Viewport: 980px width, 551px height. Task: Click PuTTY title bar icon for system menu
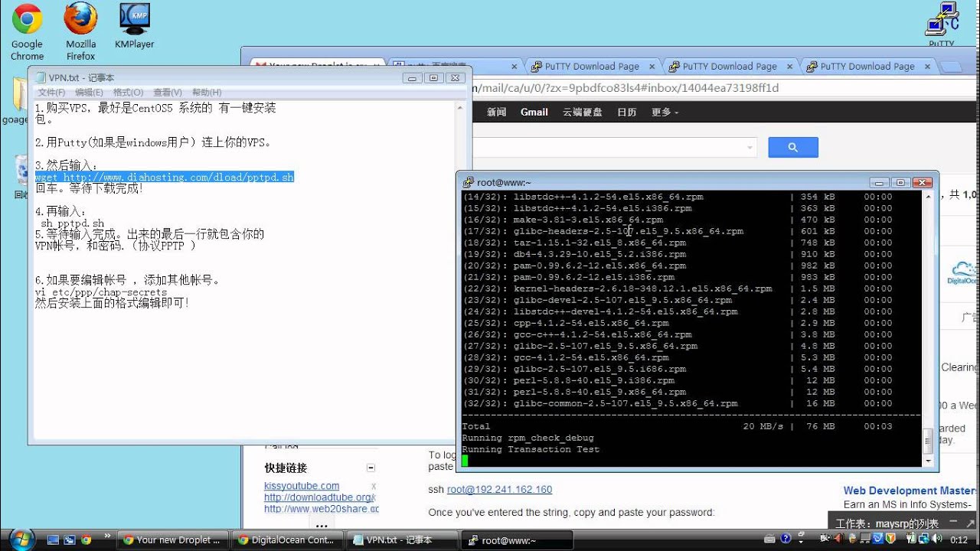[468, 182]
